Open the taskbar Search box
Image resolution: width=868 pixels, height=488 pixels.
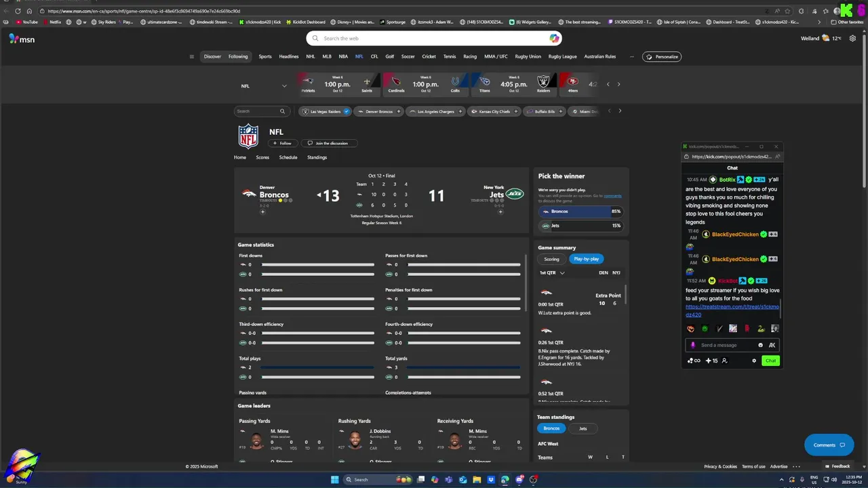(x=378, y=480)
